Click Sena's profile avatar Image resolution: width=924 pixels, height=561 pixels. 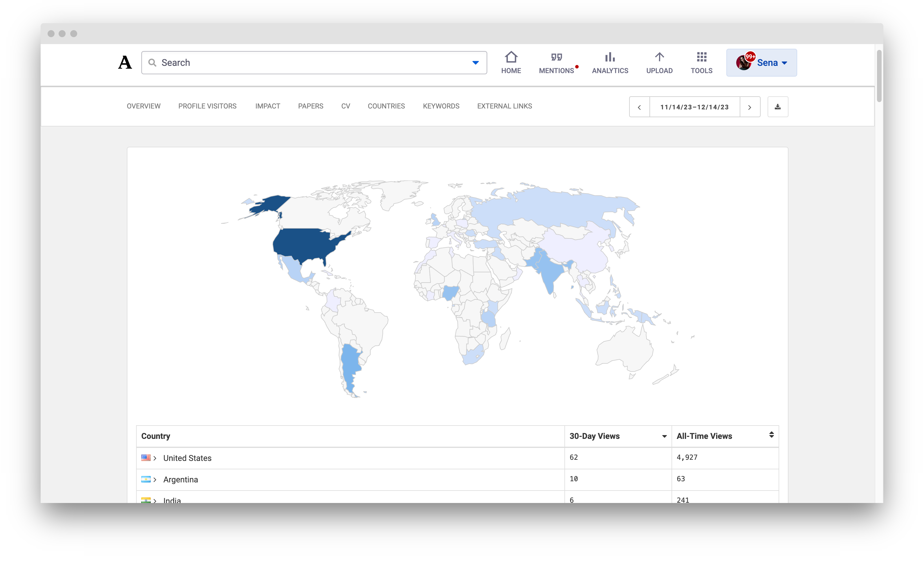(743, 63)
